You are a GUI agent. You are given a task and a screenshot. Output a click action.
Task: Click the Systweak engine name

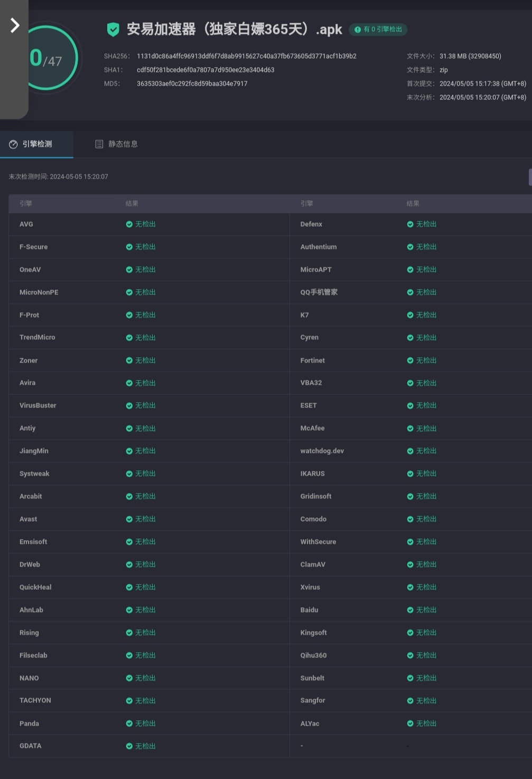point(34,474)
